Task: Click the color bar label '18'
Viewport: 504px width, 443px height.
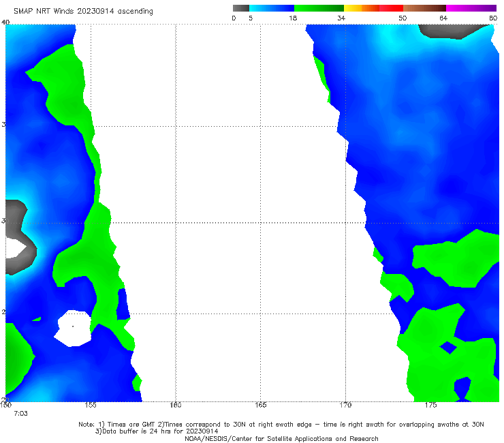Action: [x=293, y=18]
